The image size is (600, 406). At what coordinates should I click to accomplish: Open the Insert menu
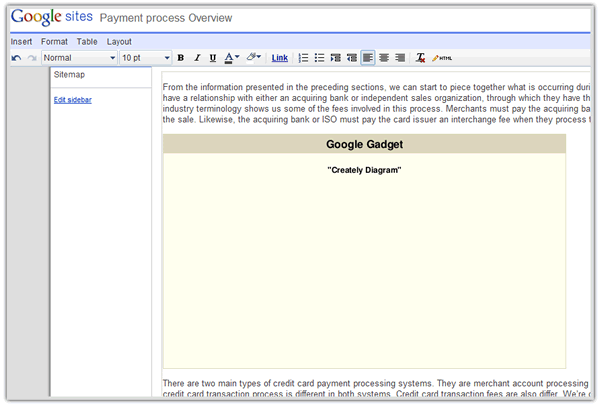(21, 41)
